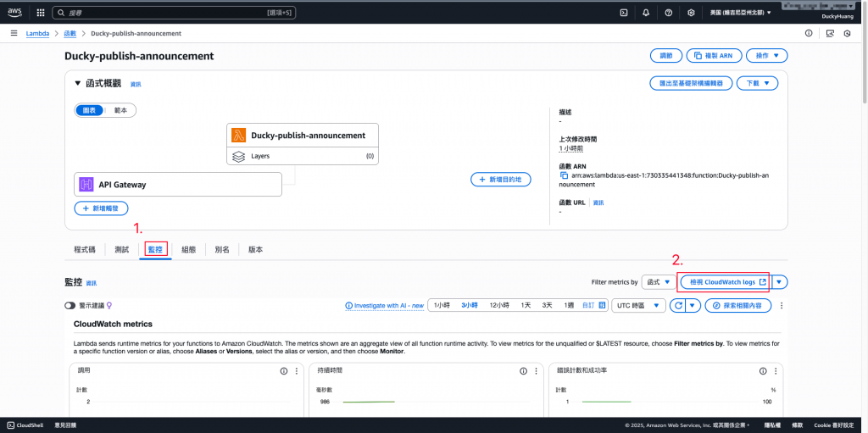Open the three-dot menu on 錯誤計數和成功率 chart

776,371
